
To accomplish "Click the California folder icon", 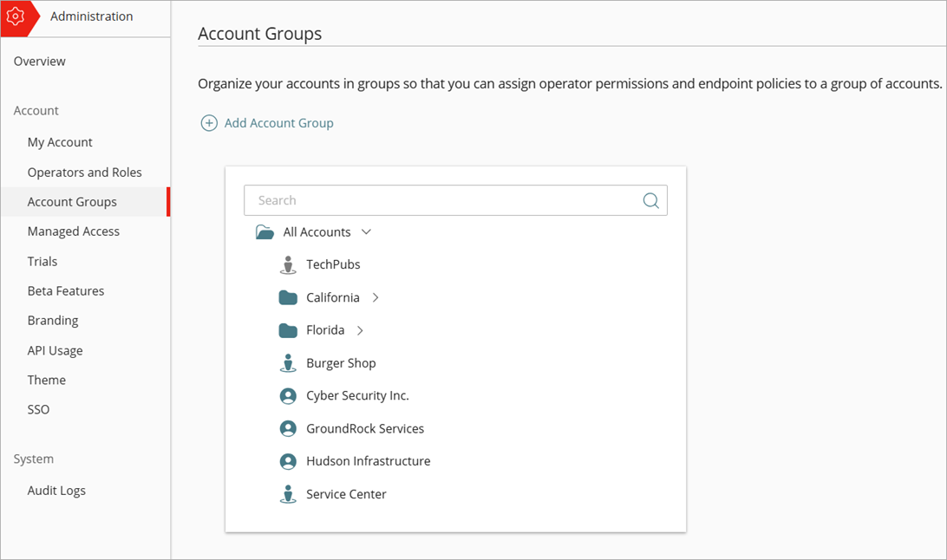I will coord(288,296).
